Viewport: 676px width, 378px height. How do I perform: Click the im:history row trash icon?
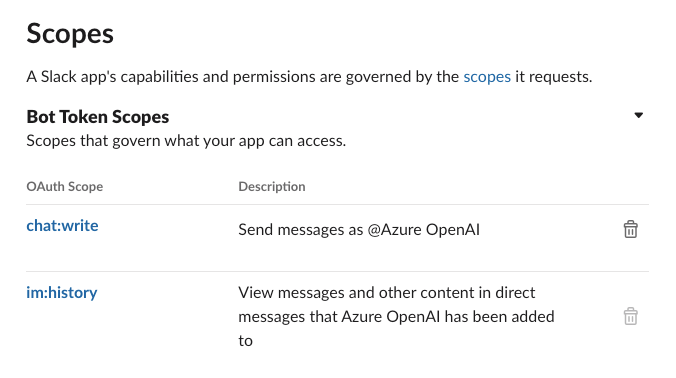[x=630, y=316]
